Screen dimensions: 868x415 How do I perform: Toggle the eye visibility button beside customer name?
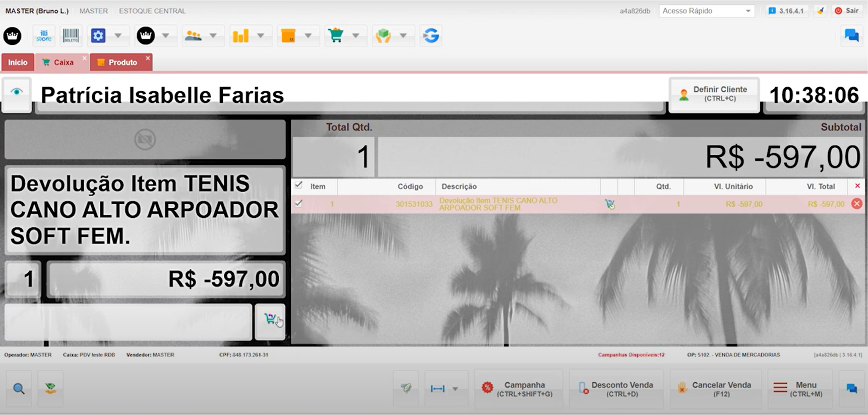17,92
